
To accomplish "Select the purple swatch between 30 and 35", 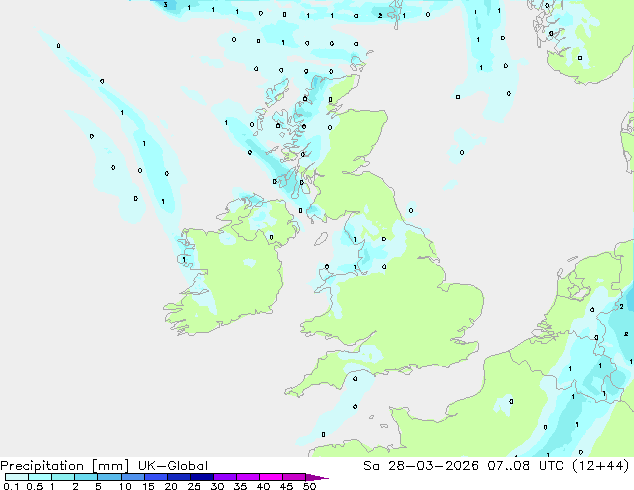I will pyautogui.click(x=224, y=477).
